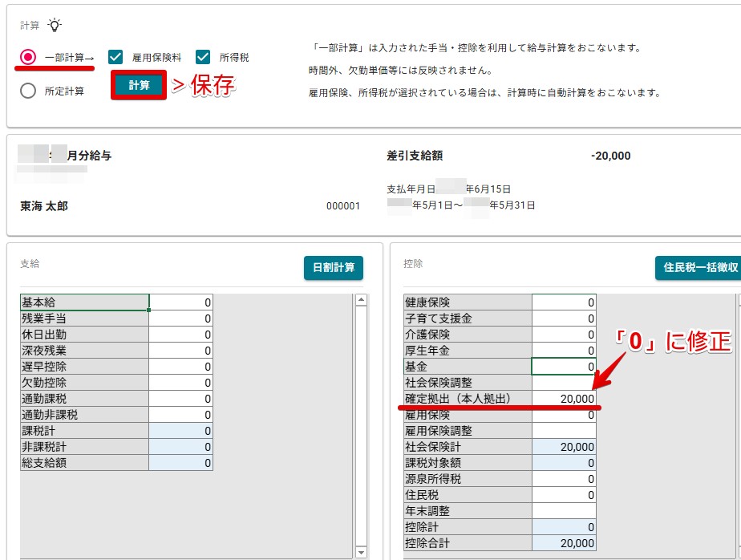Image resolution: width=741 pixels, height=560 pixels.
Task: Click the 確定拠出（本人拠出）value 20,000
Action: (x=565, y=399)
